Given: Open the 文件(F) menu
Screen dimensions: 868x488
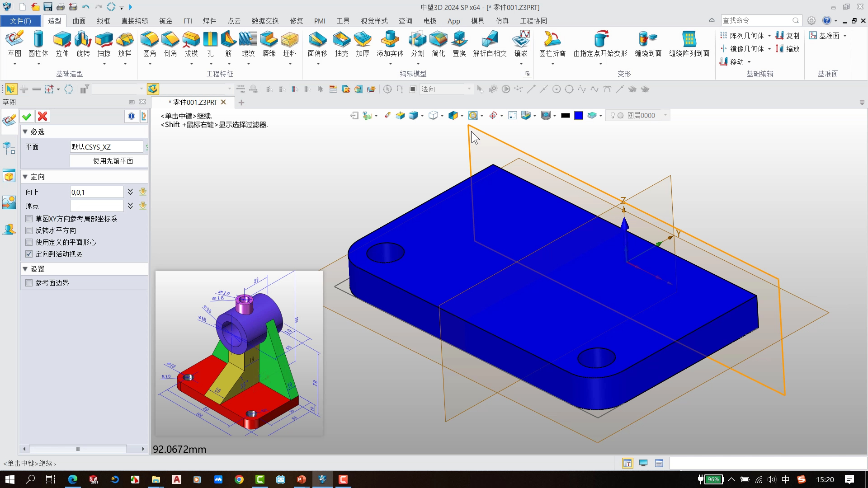Looking at the screenshot, I should [21, 21].
